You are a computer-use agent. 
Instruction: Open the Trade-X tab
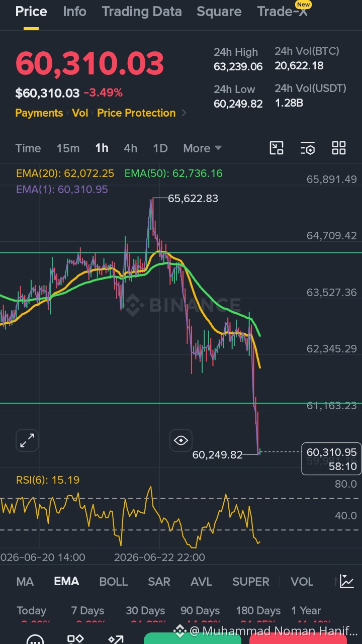(282, 12)
